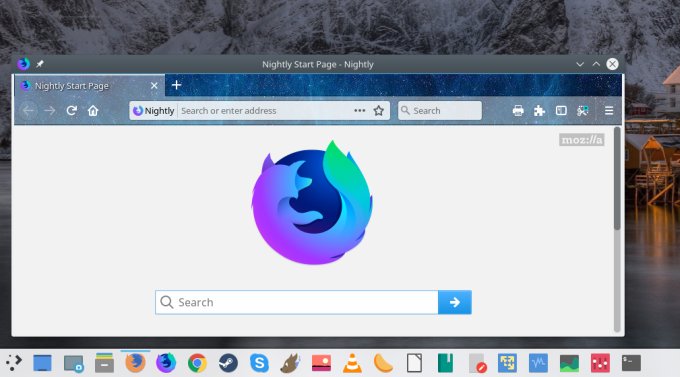
Task: Switch to Nightly icon in taskbar
Action: 166,363
